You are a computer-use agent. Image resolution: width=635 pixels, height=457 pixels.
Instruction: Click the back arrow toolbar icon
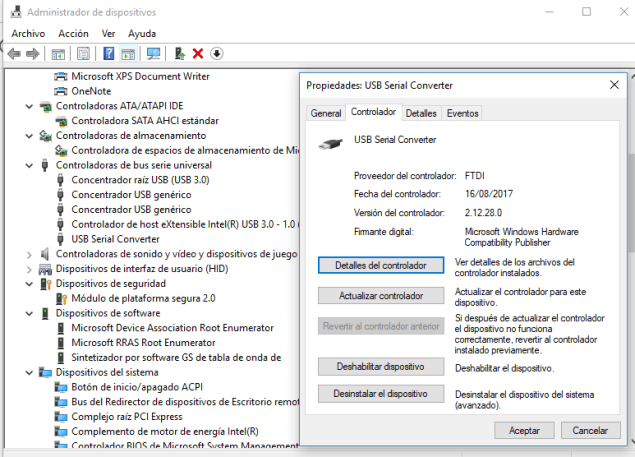click(x=14, y=54)
